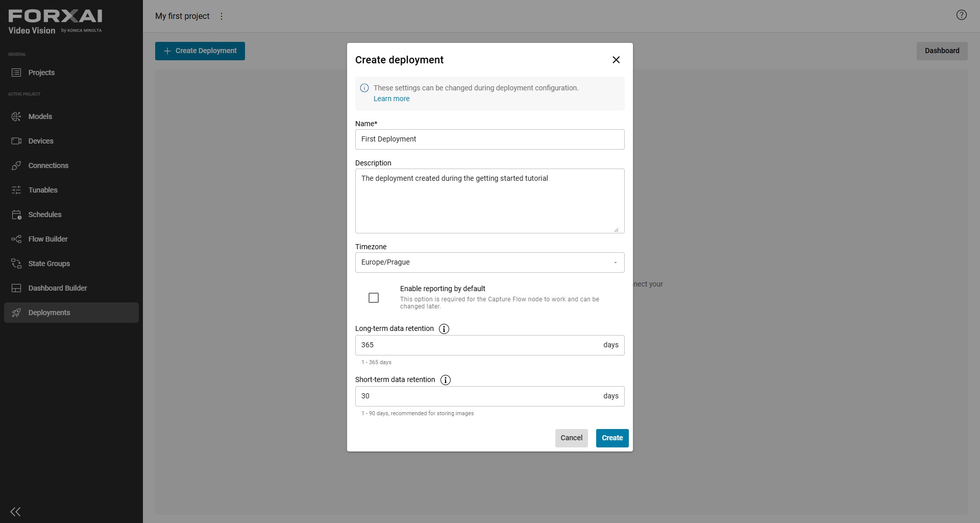The height and width of the screenshot is (523, 980).
Task: Click the Schedules calendar icon
Action: click(16, 215)
